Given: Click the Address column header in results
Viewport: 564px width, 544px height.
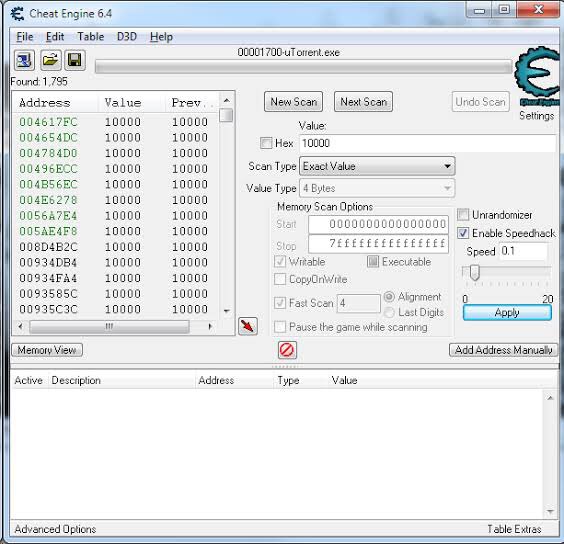Looking at the screenshot, I should click(x=55, y=103).
